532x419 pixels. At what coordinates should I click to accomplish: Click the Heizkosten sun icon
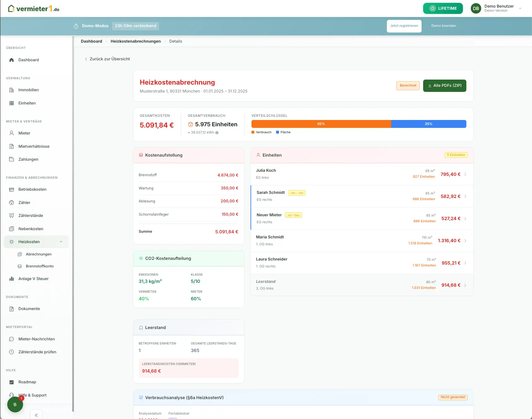click(x=12, y=242)
